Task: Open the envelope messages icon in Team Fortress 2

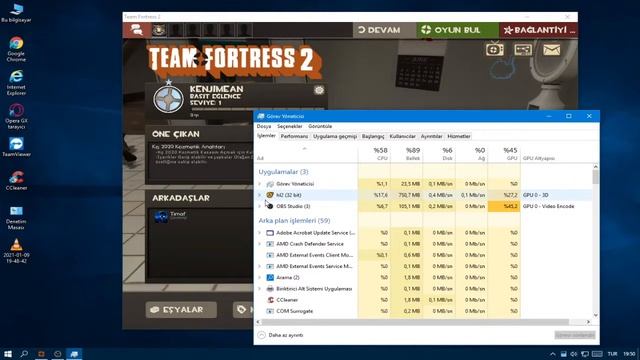Action: pyautogui.click(x=551, y=50)
